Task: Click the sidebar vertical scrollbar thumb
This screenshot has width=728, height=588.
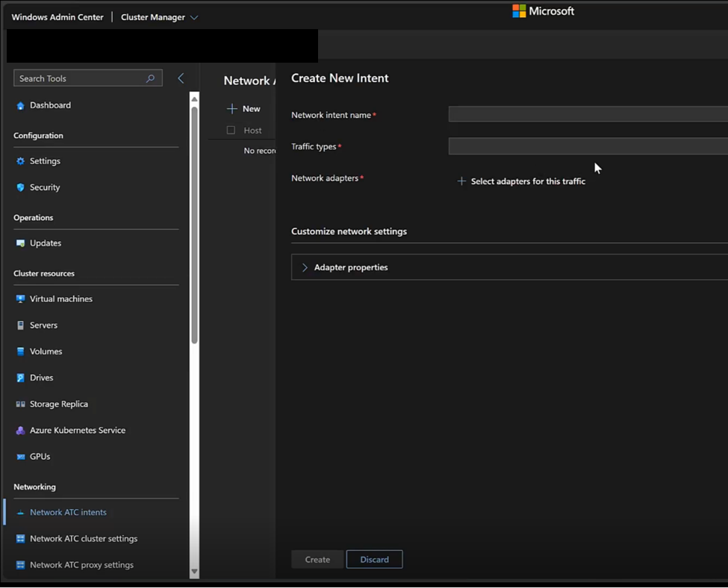Action: pos(195,224)
